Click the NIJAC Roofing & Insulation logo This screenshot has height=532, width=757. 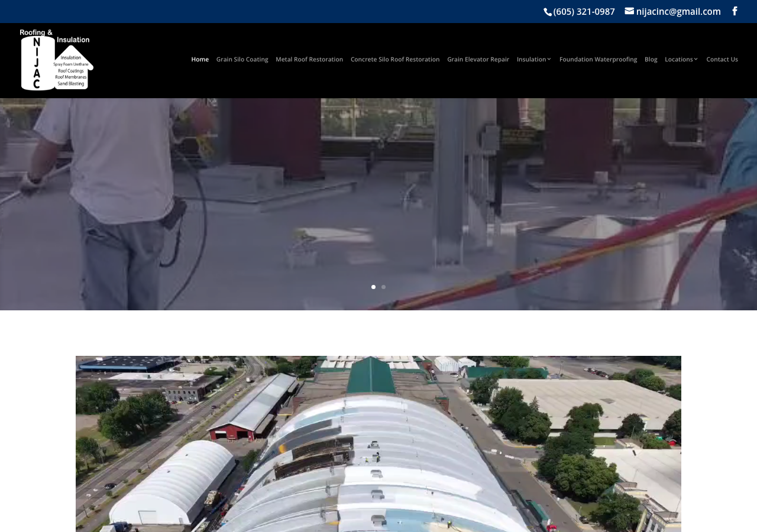57,60
